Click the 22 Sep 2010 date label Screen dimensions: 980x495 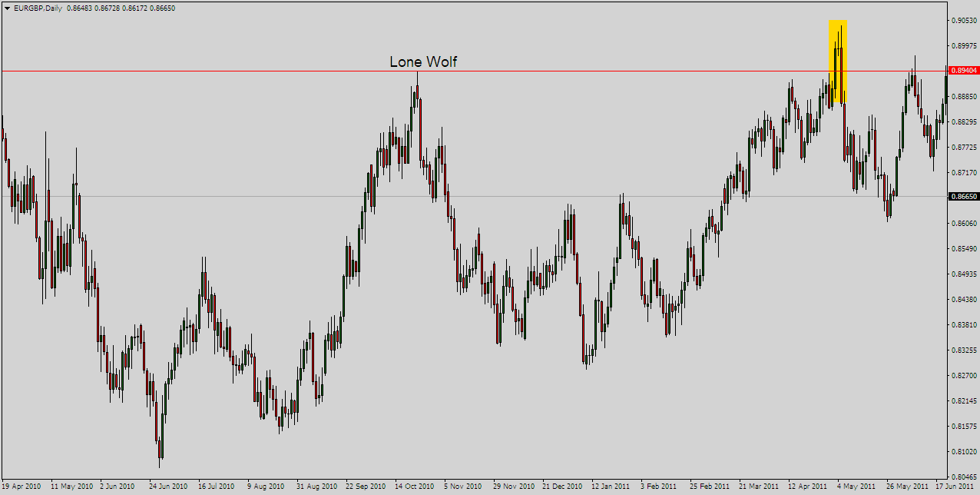366,487
